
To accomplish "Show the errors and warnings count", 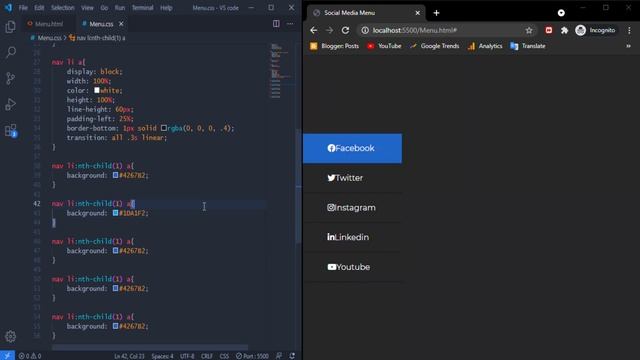I will pos(30,356).
